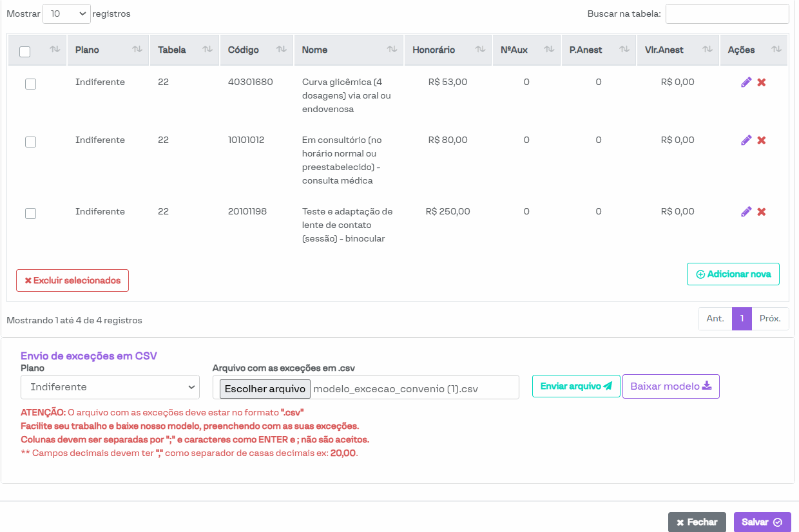Select checkbox for code 20101198 row
Image resolution: width=799 pixels, height=532 pixels.
30,213
